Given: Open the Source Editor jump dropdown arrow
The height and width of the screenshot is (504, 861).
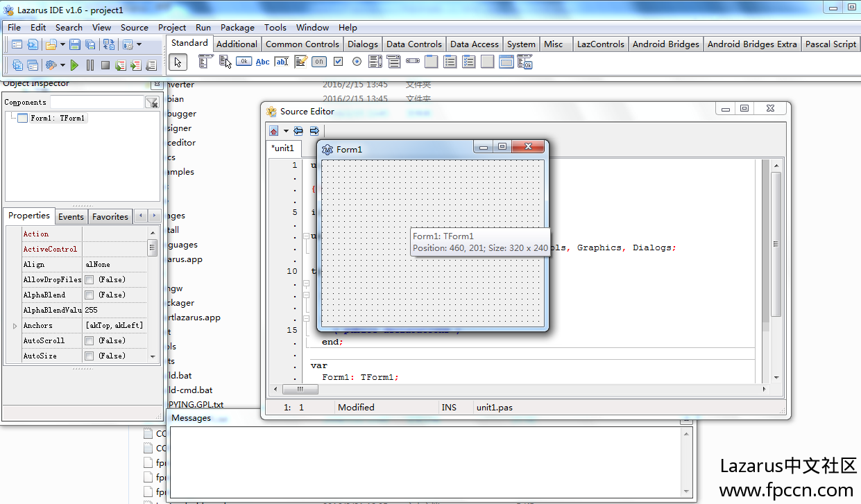Looking at the screenshot, I should click(x=286, y=131).
